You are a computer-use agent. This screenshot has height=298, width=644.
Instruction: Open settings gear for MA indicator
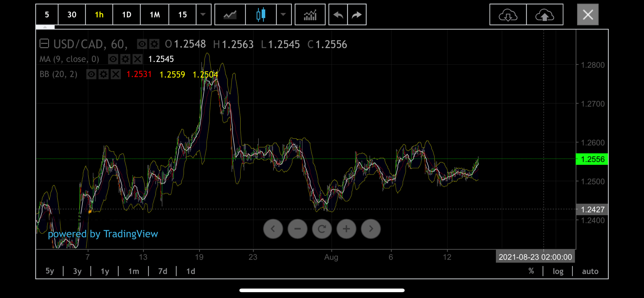(x=125, y=59)
